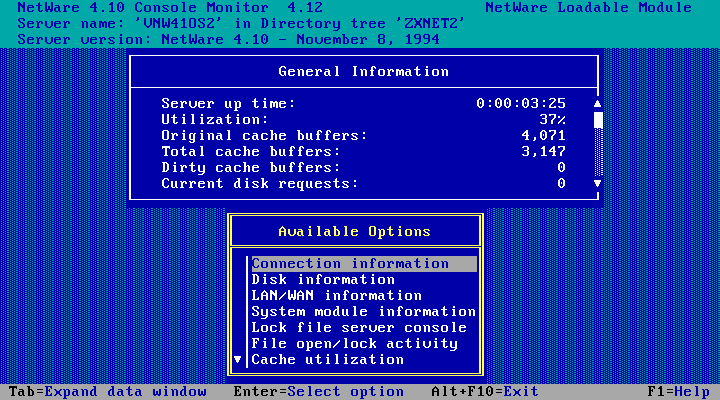Screen dimensions: 720x400
Task: Click Original cache buffers value 4,071
Action: pyautogui.click(x=543, y=135)
